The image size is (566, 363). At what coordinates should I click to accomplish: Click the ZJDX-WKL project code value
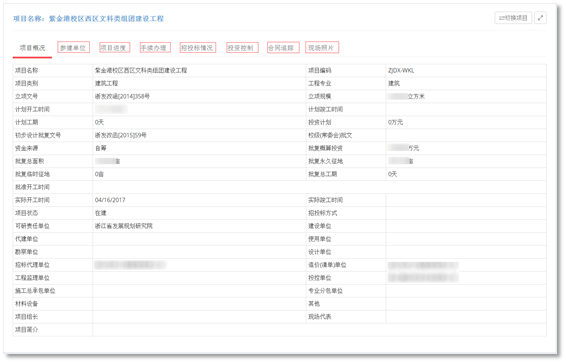point(401,70)
